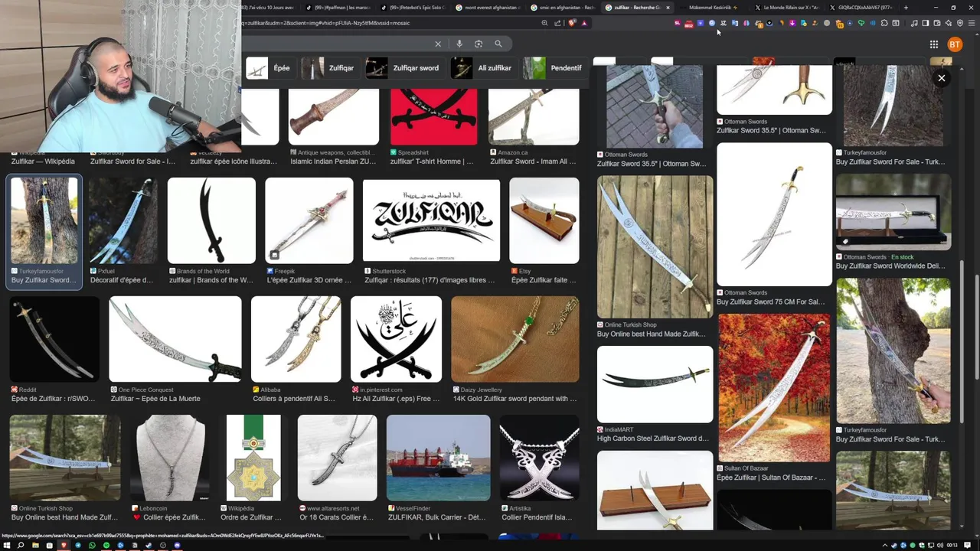Screen dimensions: 980x551
Task: Open 'Buy Zulfikar Sword...' Turkeyfamousfor link
Action: coord(44,280)
